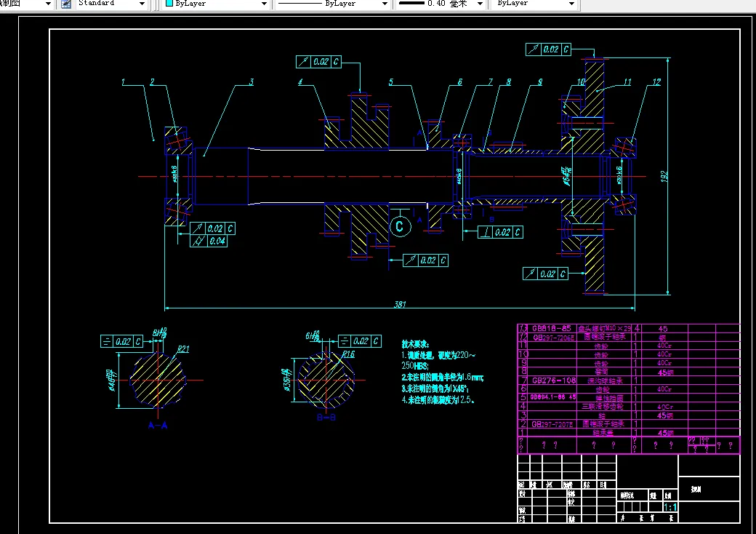Select GB297-7207E cell in parts list
The width and height of the screenshot is (756, 534).
pyautogui.click(x=552, y=424)
